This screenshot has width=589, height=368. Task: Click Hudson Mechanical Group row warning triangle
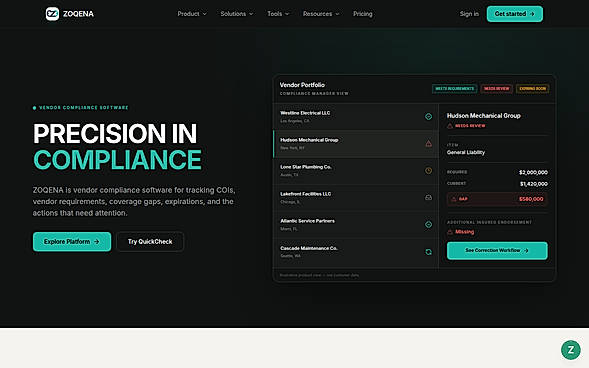(x=428, y=143)
